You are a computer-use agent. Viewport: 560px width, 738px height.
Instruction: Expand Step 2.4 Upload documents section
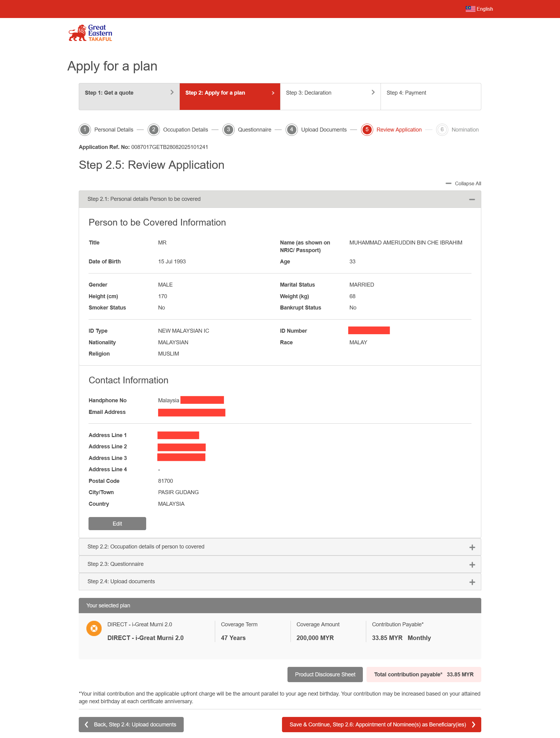coord(280,581)
